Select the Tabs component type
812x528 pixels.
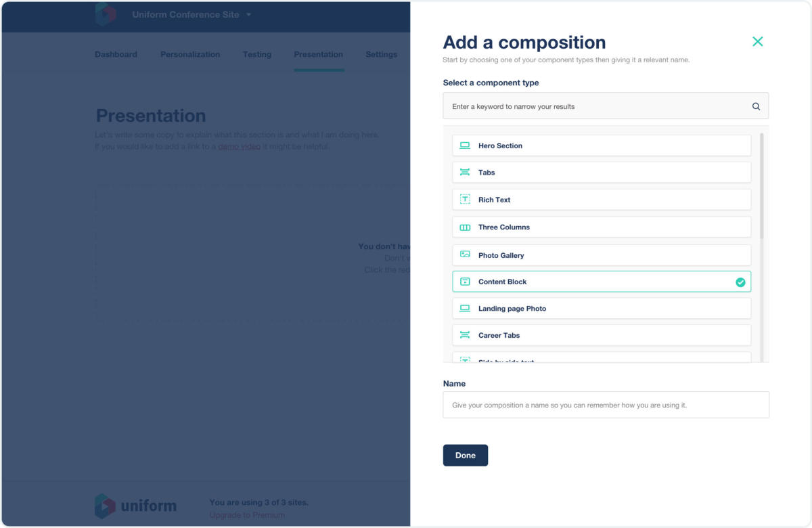[x=602, y=173]
